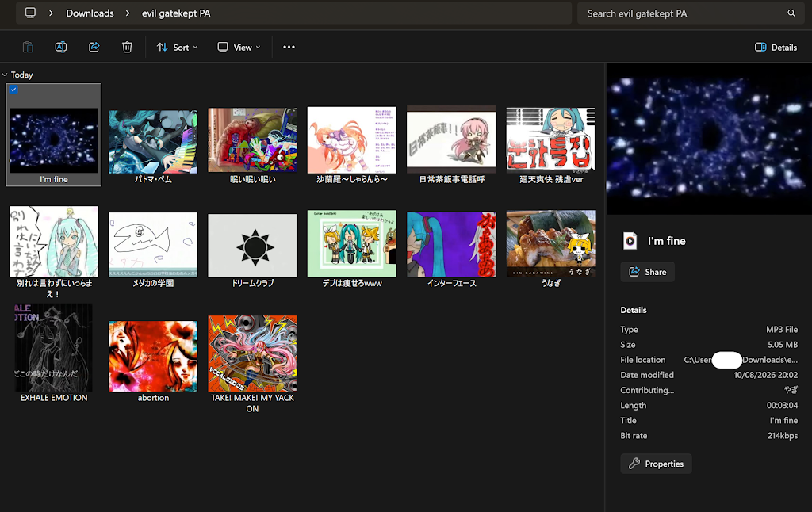Image resolution: width=812 pixels, height=512 pixels.
Task: Select the 沙蘭羅～しゃらんら～ file
Action: [x=352, y=145]
